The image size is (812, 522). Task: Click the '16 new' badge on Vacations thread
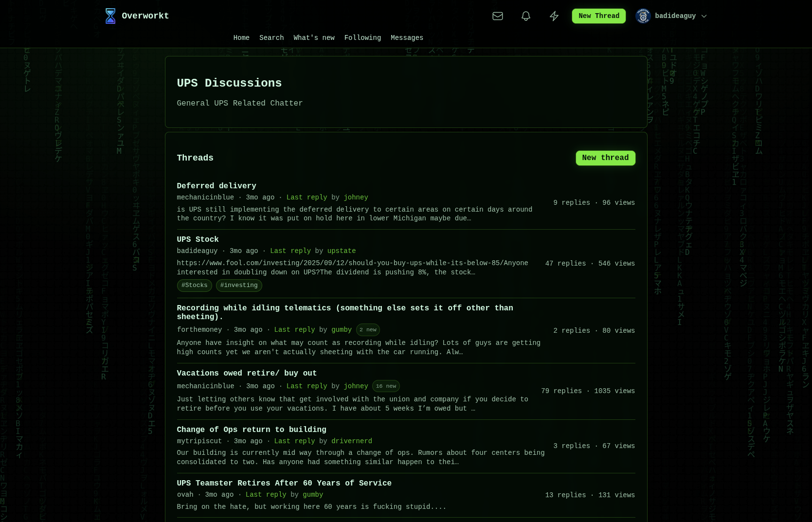[386, 386]
